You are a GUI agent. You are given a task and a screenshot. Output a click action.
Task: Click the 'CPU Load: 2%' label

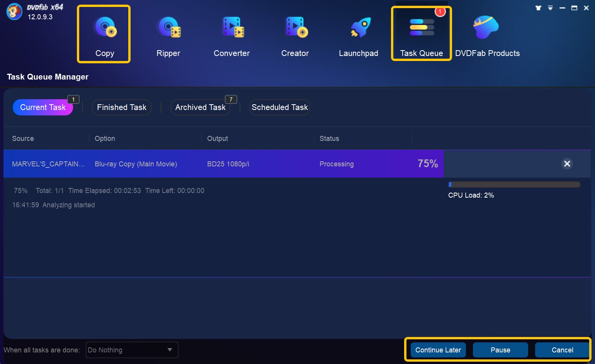471,195
